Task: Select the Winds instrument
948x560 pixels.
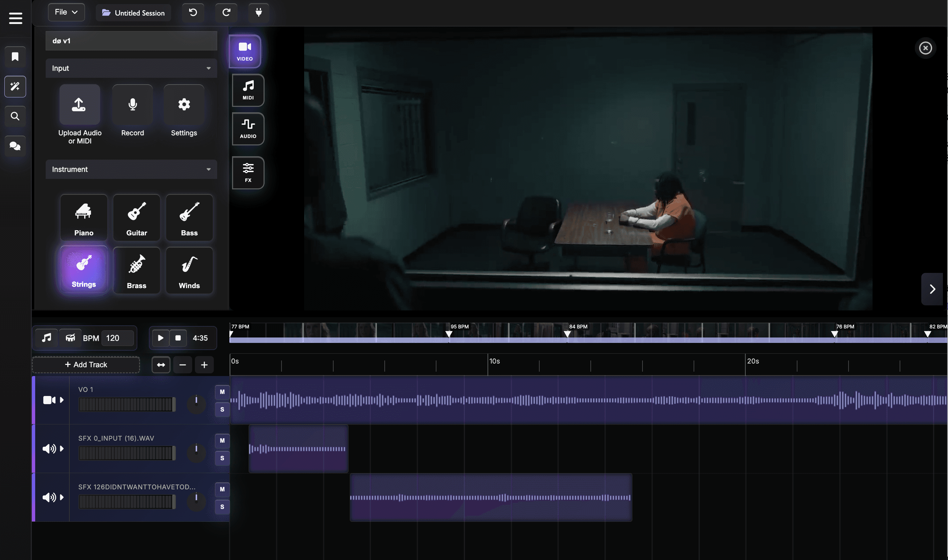Action: [x=189, y=270]
